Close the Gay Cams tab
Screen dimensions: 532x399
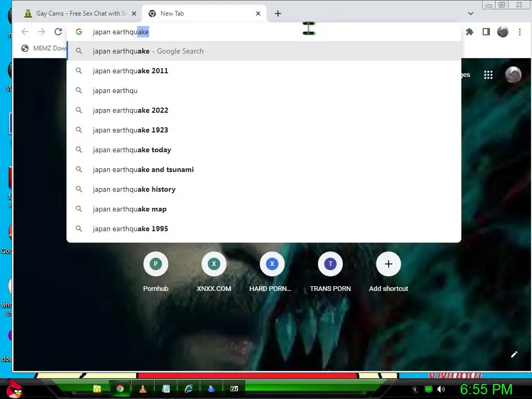tap(134, 14)
